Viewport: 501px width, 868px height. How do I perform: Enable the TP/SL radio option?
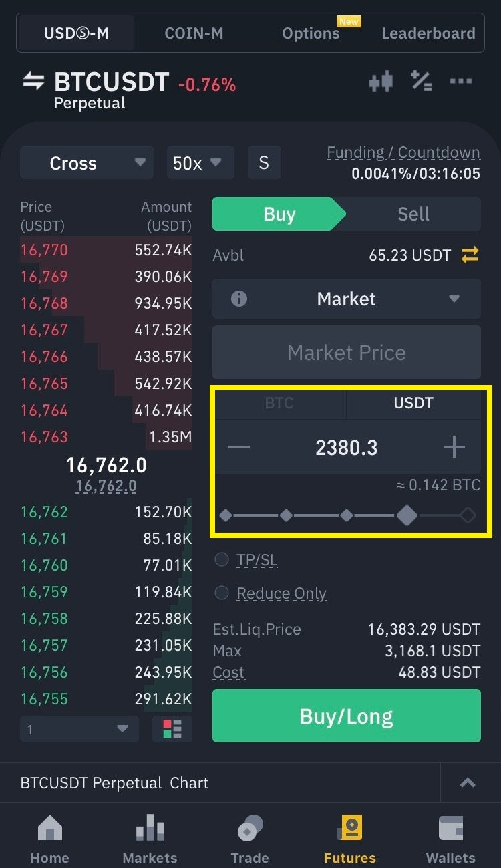click(x=222, y=560)
